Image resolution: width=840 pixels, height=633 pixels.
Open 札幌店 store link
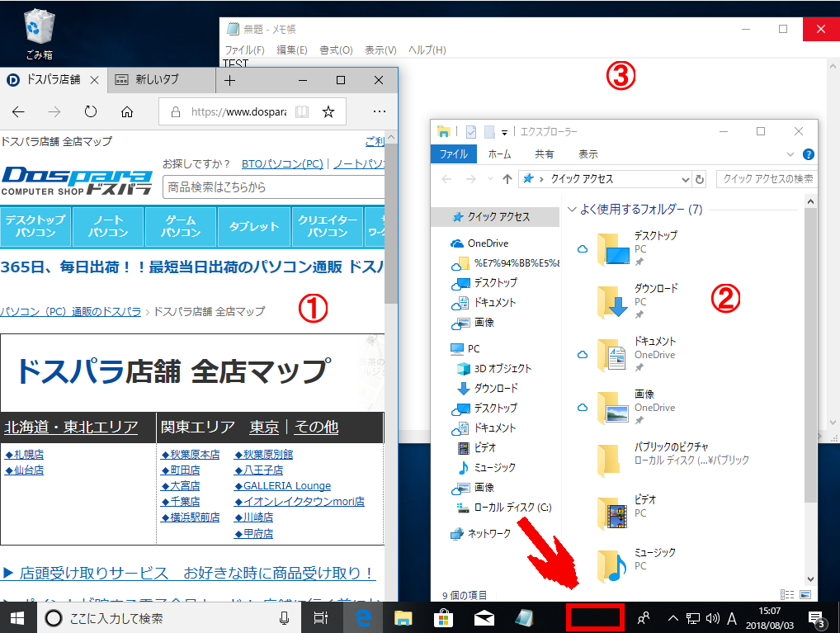point(25,455)
